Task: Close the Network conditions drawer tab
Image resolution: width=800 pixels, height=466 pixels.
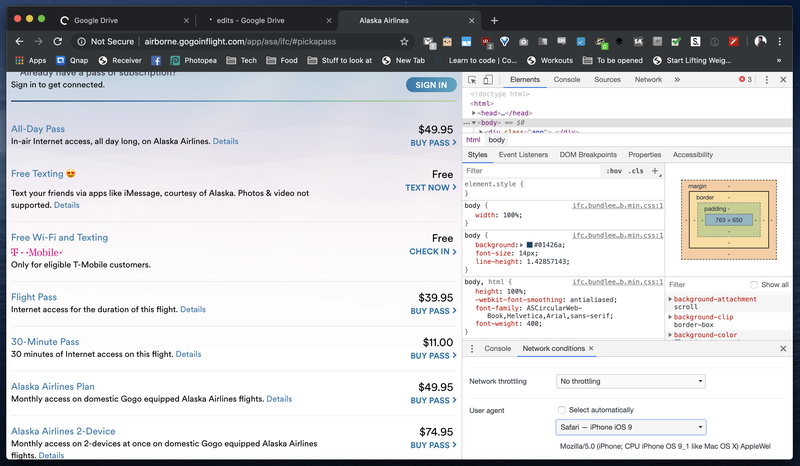Action: 591,348
